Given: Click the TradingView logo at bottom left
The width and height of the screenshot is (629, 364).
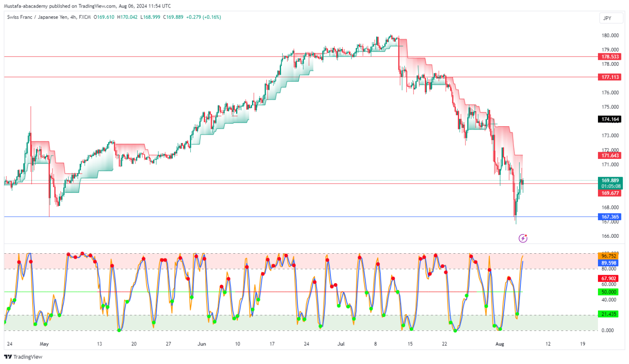Looking at the screenshot, I should click(23, 357).
